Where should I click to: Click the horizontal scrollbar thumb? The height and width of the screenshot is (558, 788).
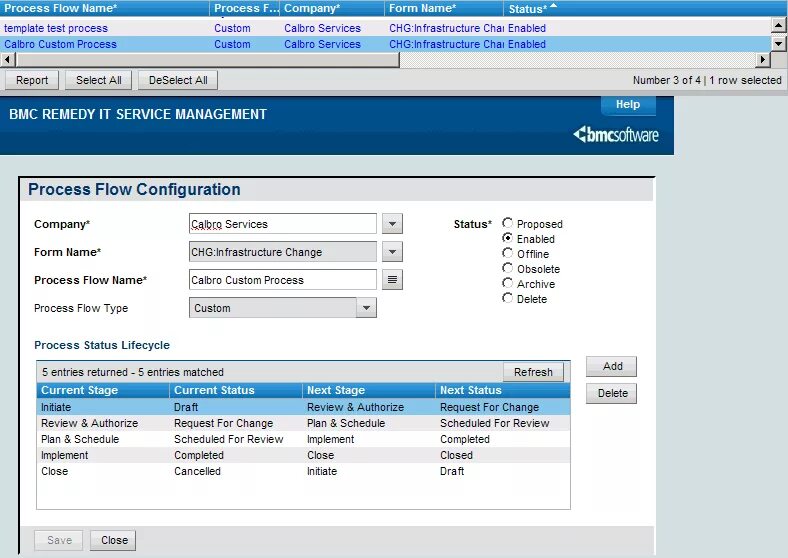208,60
